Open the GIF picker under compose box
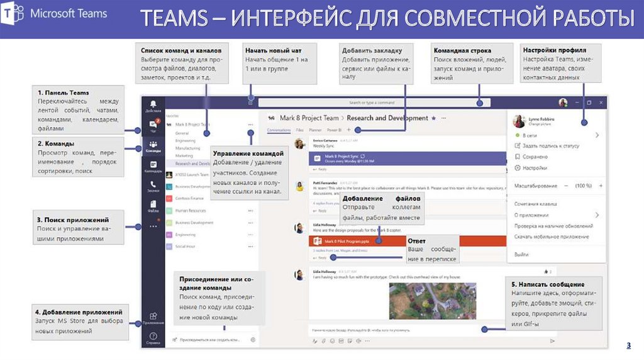Screen dimensions: 644x361 pos(341,341)
